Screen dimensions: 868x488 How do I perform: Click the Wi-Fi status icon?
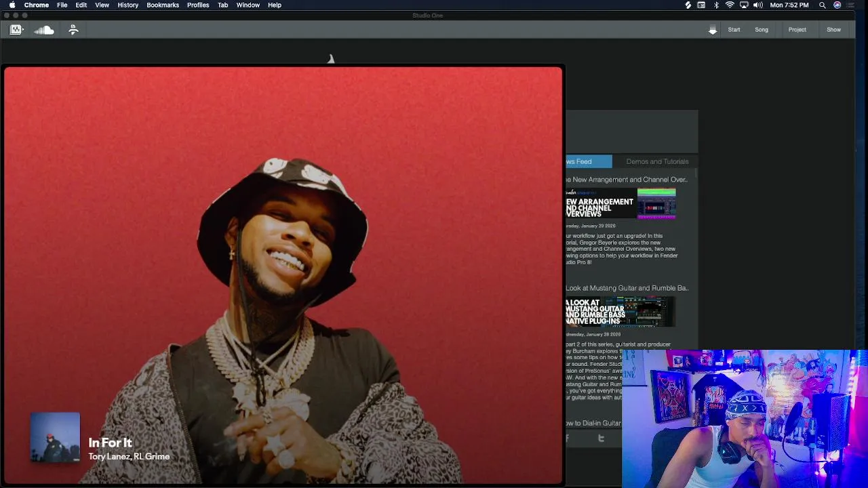pyautogui.click(x=730, y=5)
